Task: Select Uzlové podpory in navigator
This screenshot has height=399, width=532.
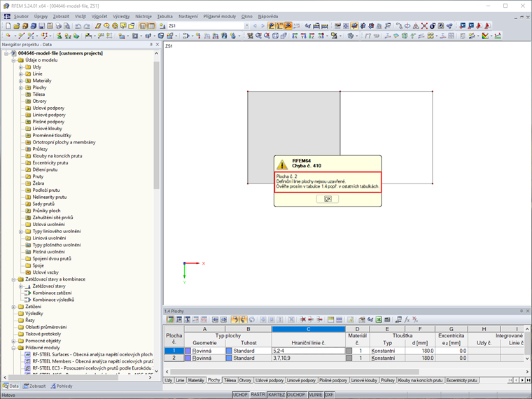Action: (x=48, y=108)
